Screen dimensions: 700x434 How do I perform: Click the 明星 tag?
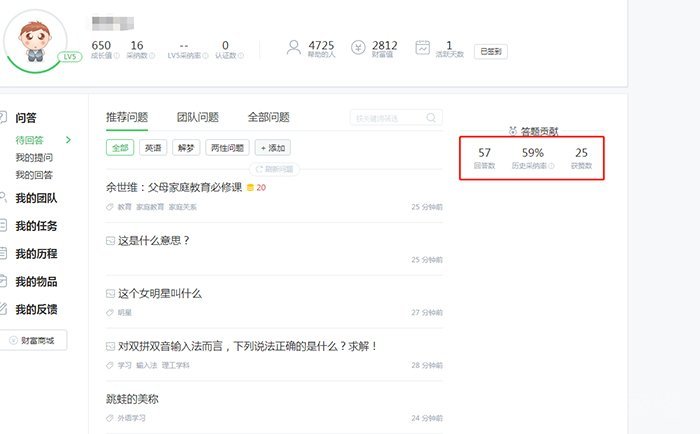[125, 313]
